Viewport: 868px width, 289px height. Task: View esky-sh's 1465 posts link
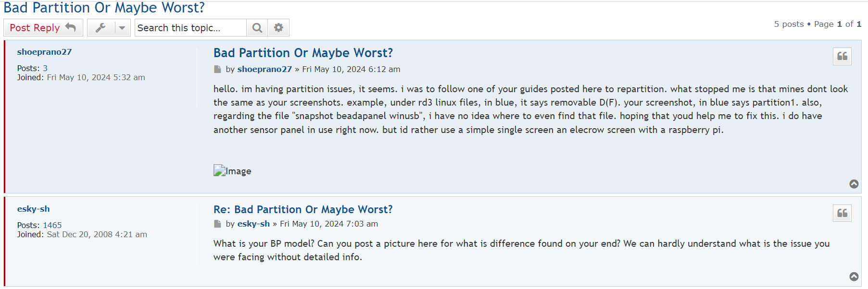[52, 225]
